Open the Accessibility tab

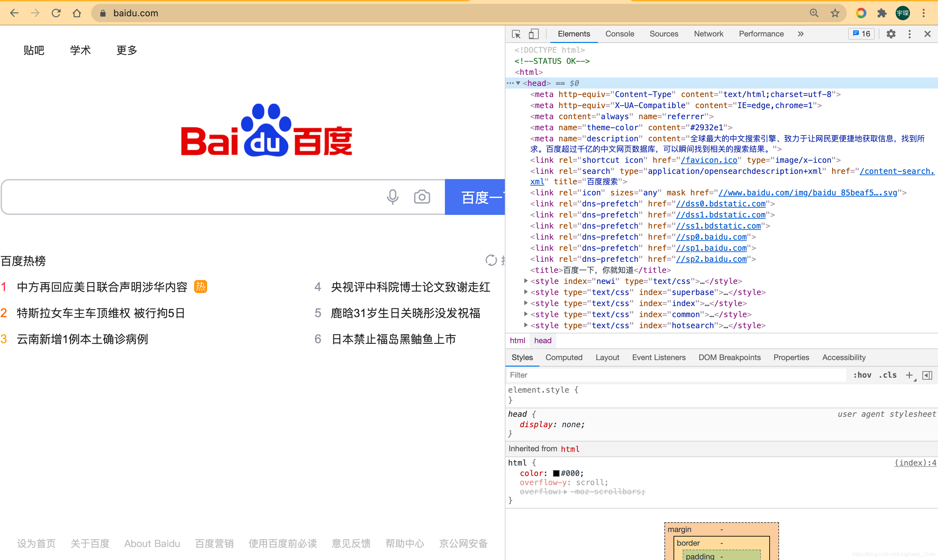pos(844,357)
